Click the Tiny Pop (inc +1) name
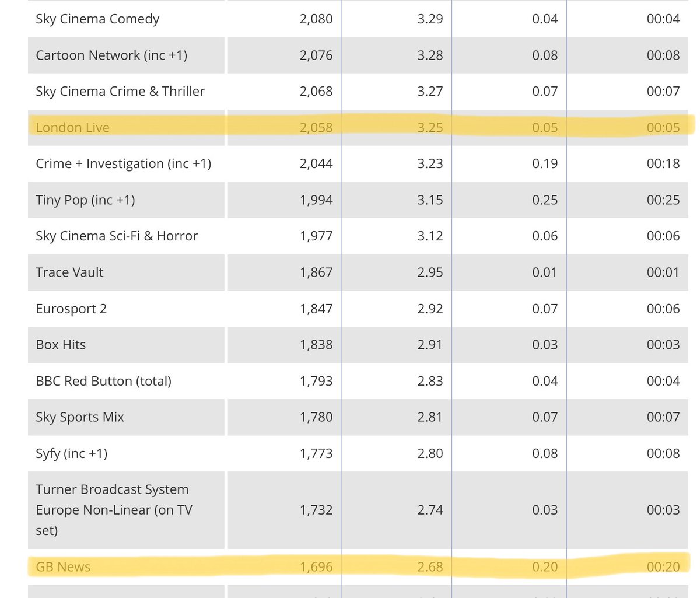Viewport: 700px width, 598px height. pyautogui.click(x=85, y=200)
